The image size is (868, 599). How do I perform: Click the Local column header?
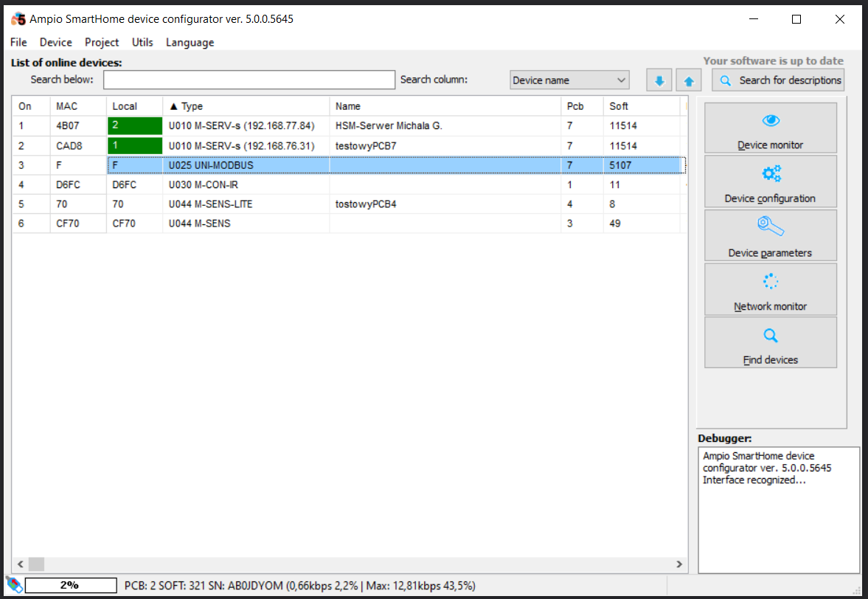click(134, 106)
